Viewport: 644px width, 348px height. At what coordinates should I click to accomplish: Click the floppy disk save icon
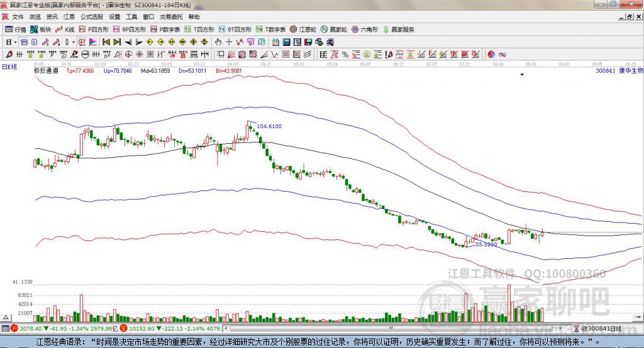pyautogui.click(x=308, y=42)
